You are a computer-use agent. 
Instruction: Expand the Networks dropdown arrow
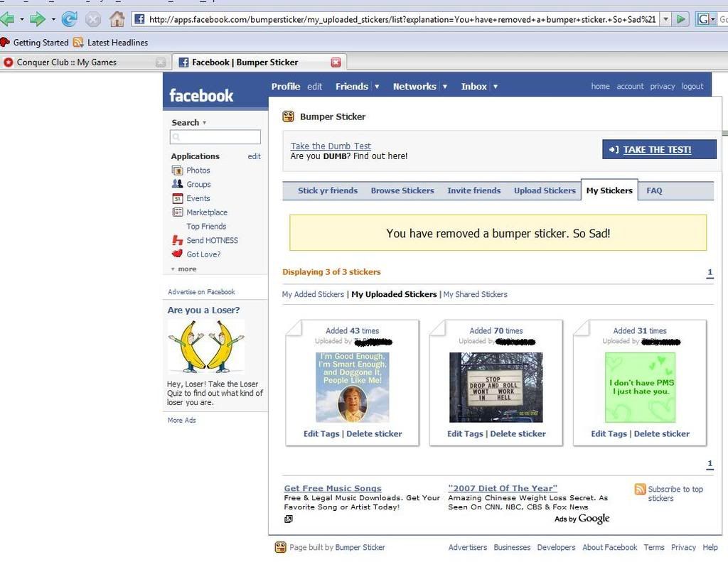445,87
